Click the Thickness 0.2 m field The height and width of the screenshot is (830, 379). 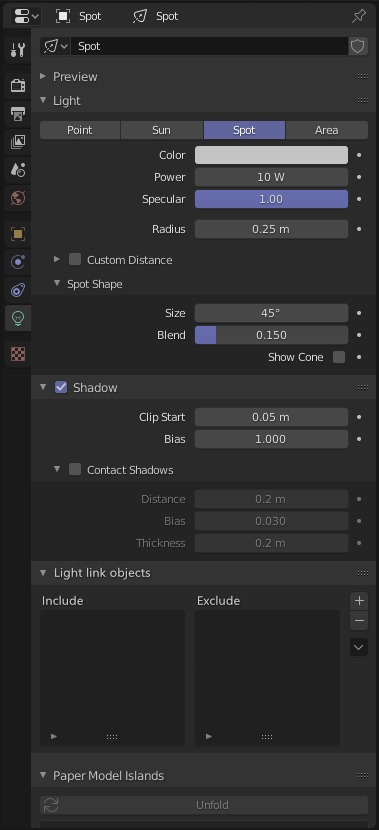[x=271, y=543]
